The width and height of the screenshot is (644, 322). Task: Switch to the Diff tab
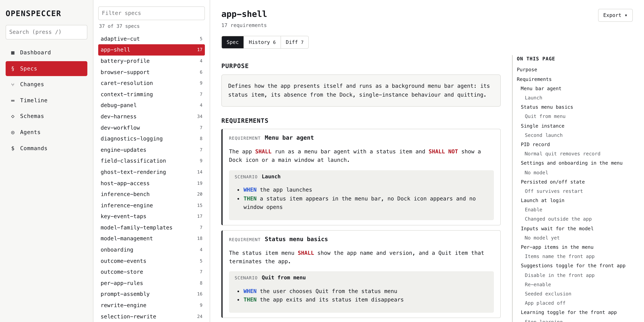click(x=294, y=42)
